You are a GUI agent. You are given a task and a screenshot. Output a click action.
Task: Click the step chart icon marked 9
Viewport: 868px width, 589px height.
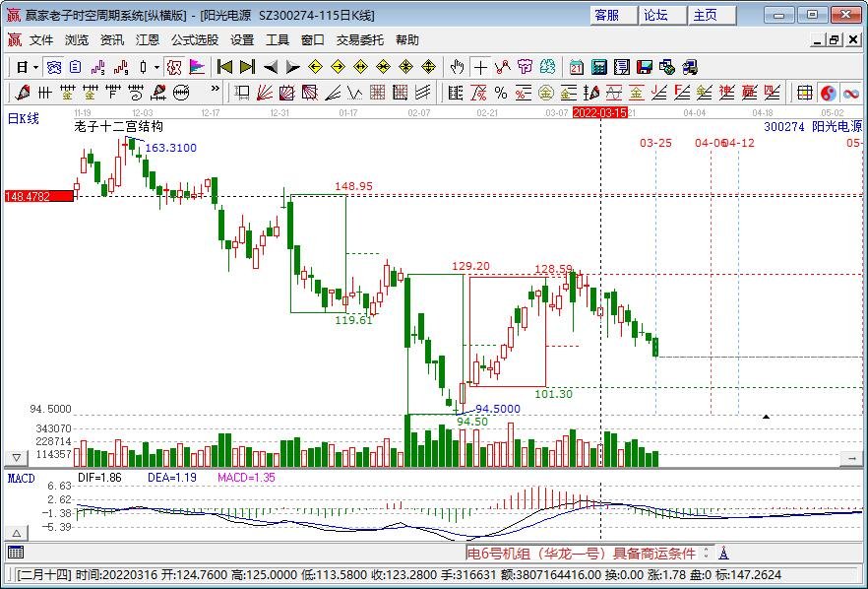click(x=121, y=68)
